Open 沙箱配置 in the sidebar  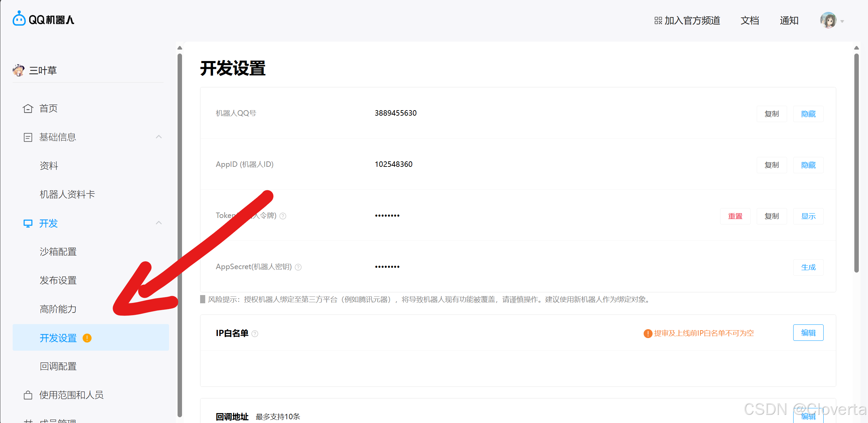point(58,252)
